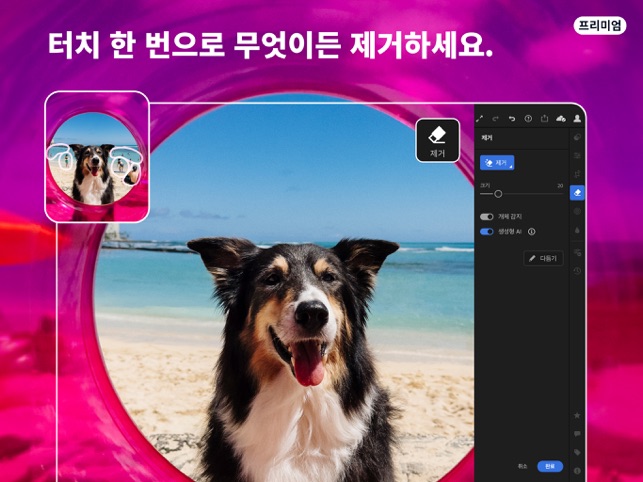643x482 pixels.
Task: Open the blue 제거 tool mode dropdown
Action: (x=497, y=163)
